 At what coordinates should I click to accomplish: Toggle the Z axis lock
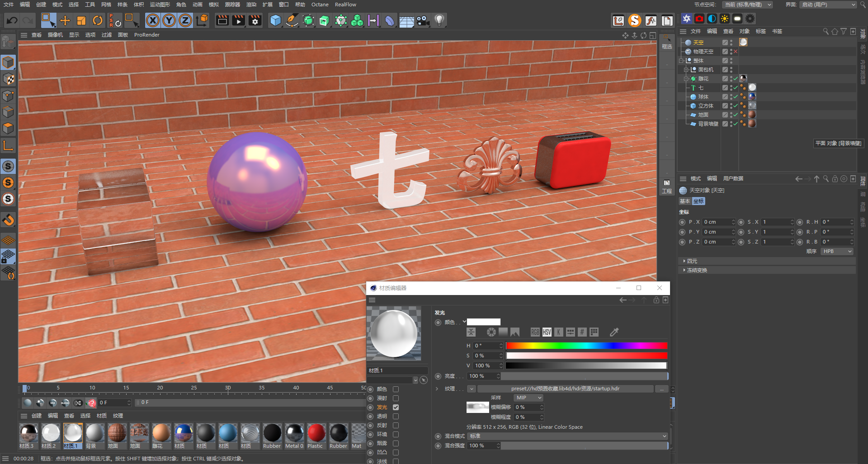pyautogui.click(x=185, y=20)
